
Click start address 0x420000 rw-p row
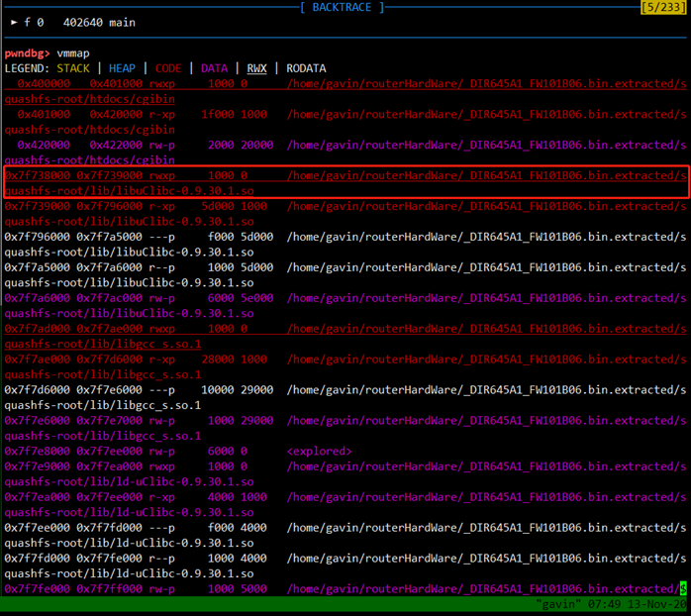(x=44, y=145)
